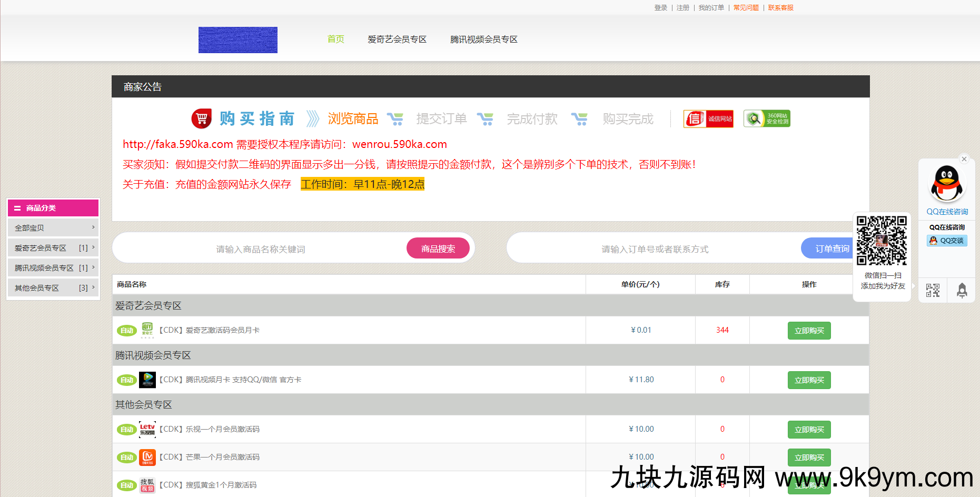Focus the product name keyword search field
The image size is (980, 497).
tap(261, 249)
